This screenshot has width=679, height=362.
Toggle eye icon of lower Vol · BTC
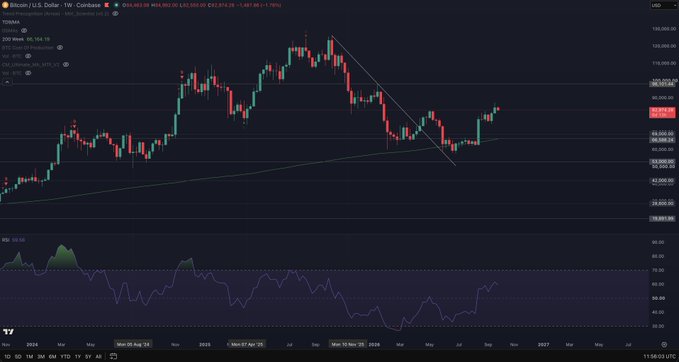click(x=28, y=73)
